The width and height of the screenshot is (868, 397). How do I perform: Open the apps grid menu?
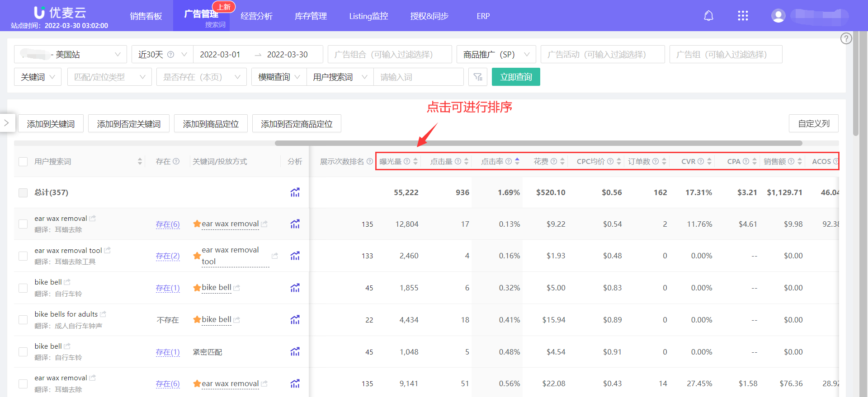tap(743, 16)
